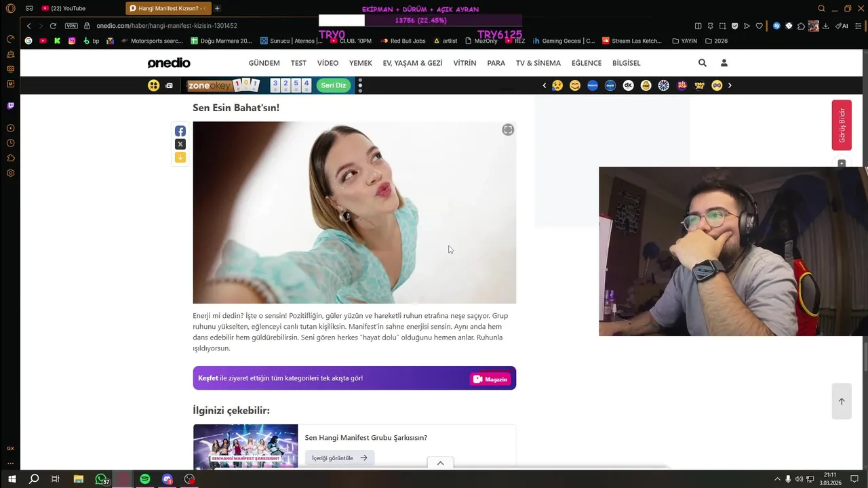868x488 pixels.
Task: Open the Kick bookmark icon
Action: tap(57, 41)
